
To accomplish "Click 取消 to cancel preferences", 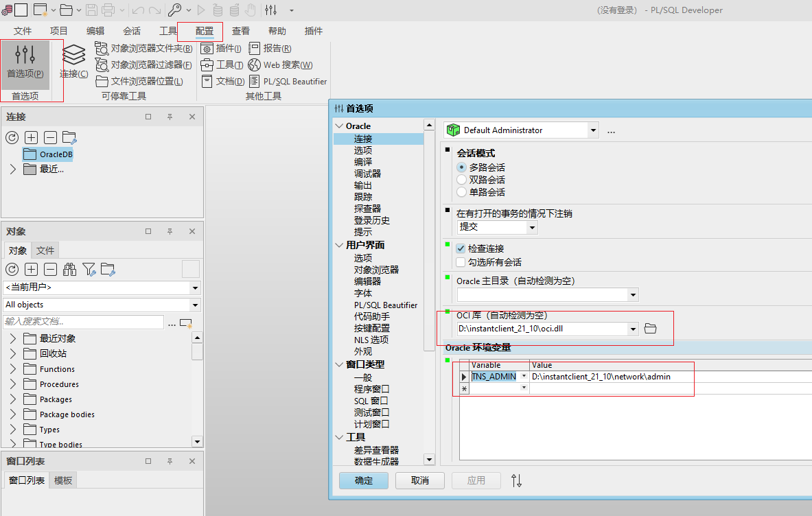I will [420, 481].
